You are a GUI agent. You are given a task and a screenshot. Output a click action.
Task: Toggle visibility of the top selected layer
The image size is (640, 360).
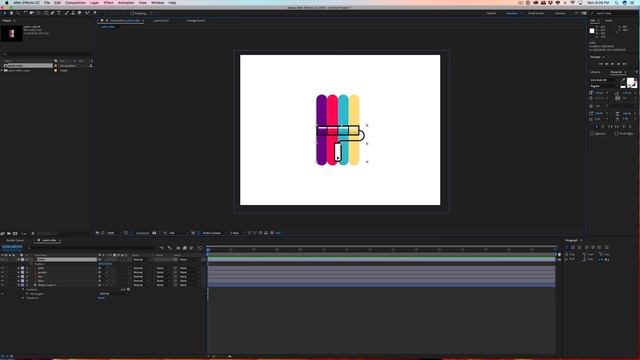pyautogui.click(x=2, y=260)
